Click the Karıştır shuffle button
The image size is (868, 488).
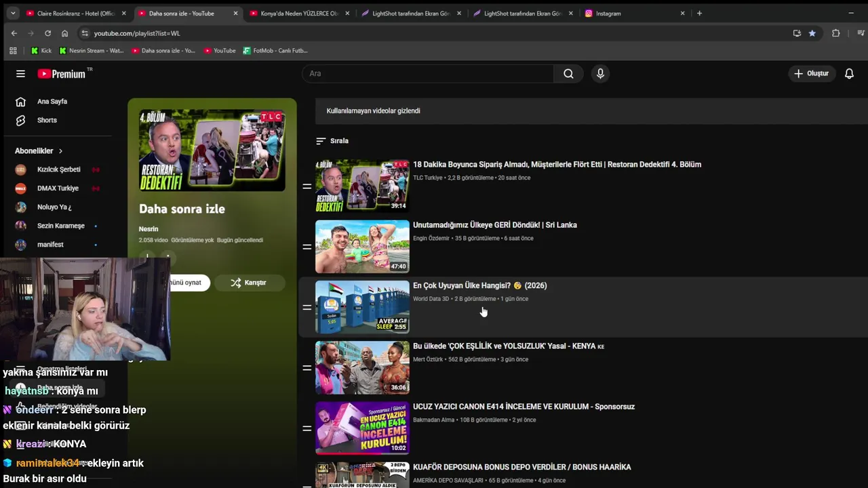pyautogui.click(x=248, y=283)
